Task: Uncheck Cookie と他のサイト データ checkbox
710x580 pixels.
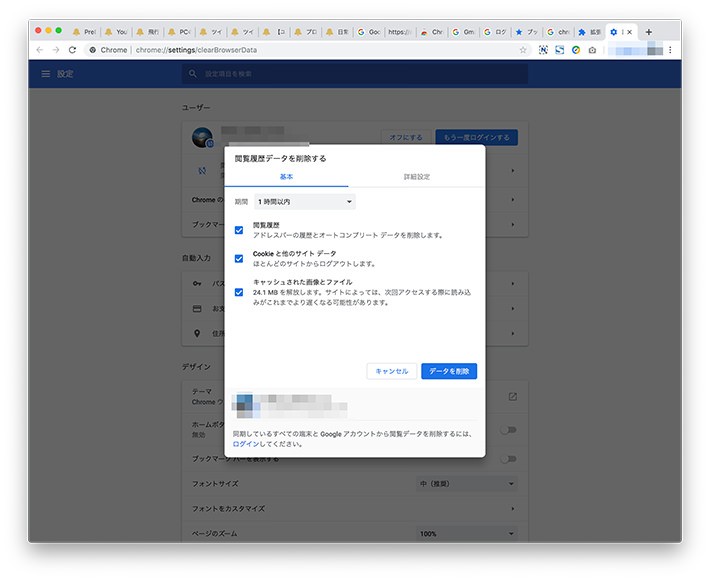Action: (239, 258)
